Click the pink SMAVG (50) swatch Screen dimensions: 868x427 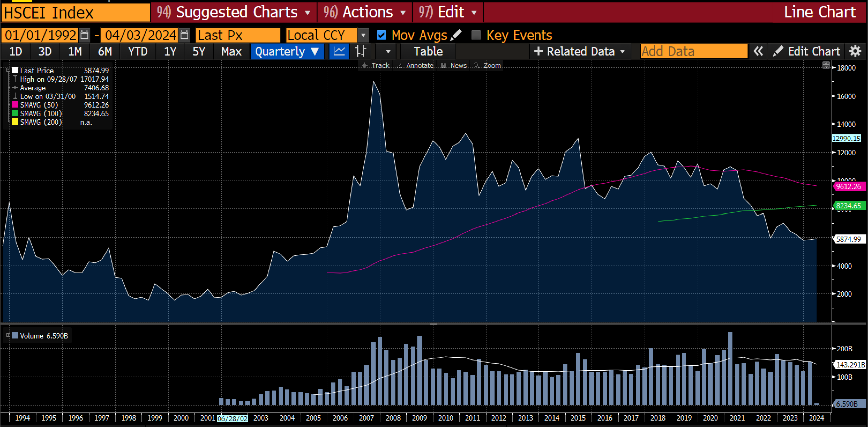pos(15,105)
